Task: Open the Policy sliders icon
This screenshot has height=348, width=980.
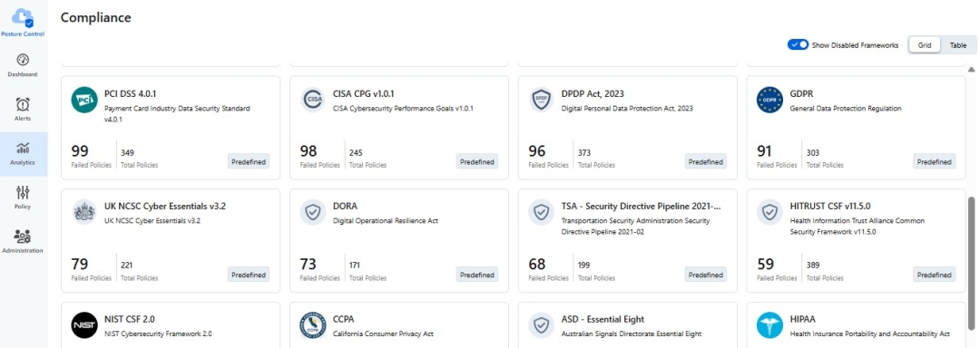Action: (23, 192)
